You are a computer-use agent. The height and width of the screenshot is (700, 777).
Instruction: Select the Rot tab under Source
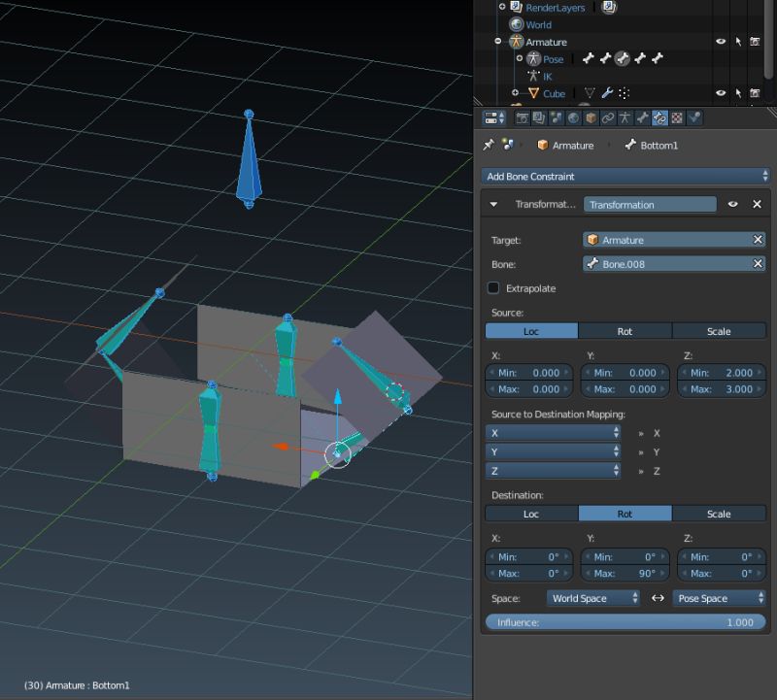pos(625,331)
